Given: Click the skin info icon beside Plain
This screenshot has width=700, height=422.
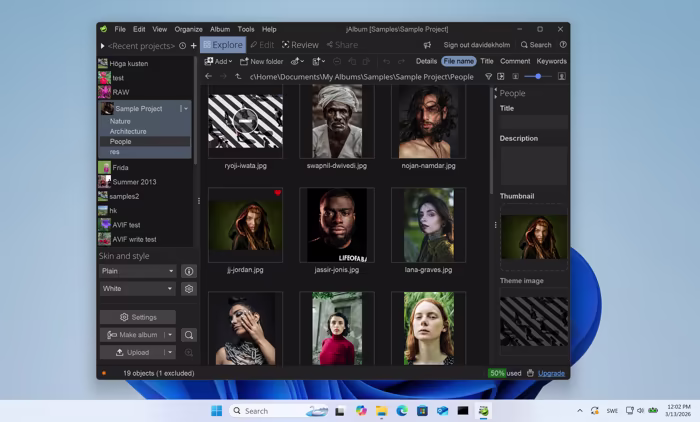Looking at the screenshot, I should coord(188,271).
